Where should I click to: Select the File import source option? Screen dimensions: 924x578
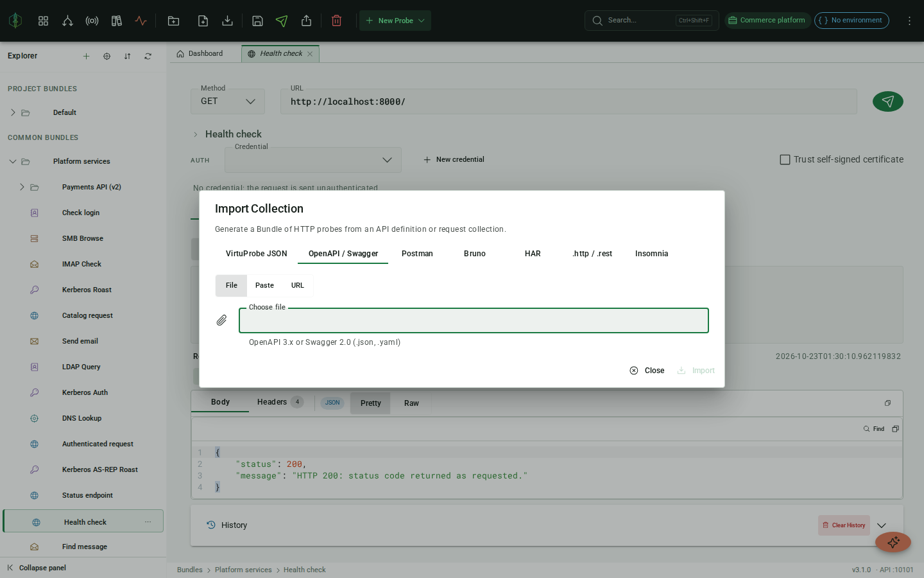pyautogui.click(x=232, y=285)
